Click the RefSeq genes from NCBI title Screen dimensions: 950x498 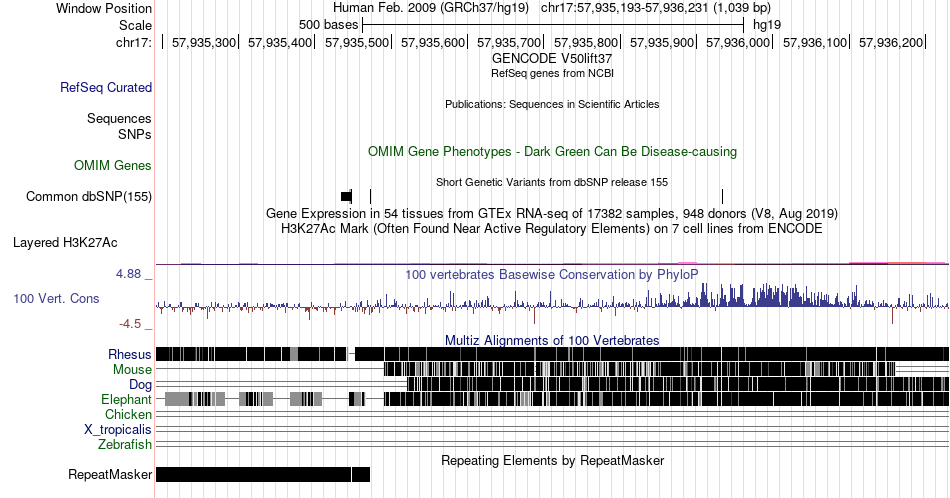552,73
